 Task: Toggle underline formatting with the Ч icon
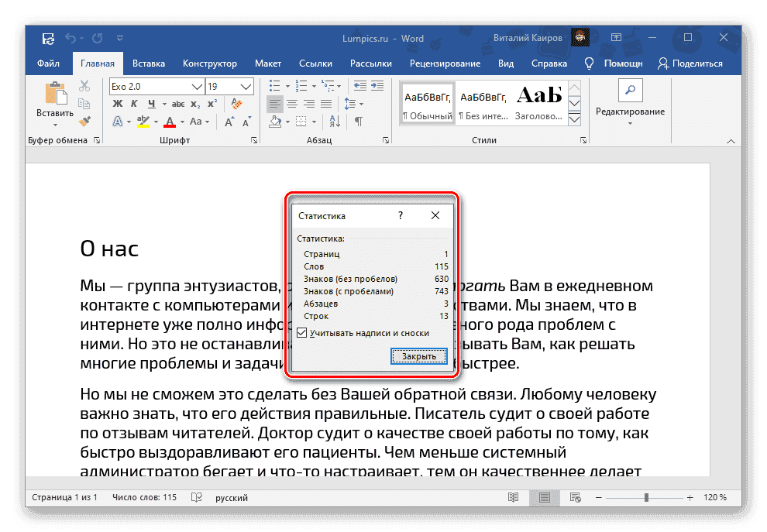152,103
